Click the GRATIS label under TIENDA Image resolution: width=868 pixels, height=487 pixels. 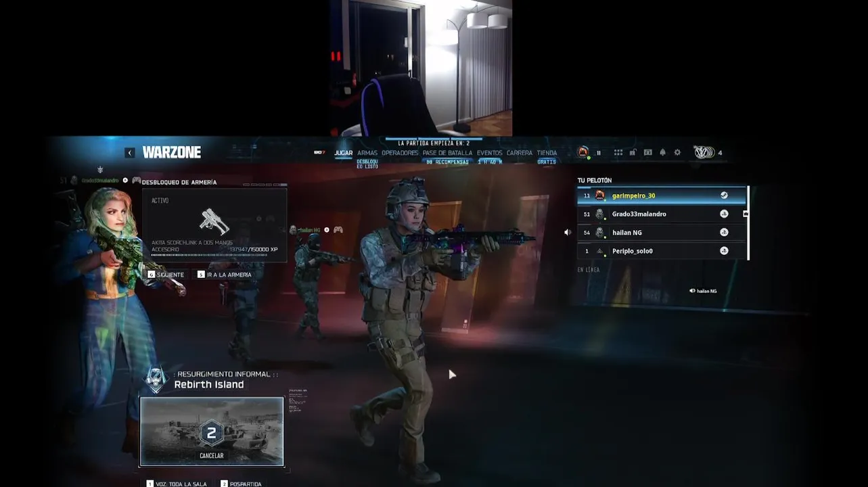pyautogui.click(x=547, y=162)
